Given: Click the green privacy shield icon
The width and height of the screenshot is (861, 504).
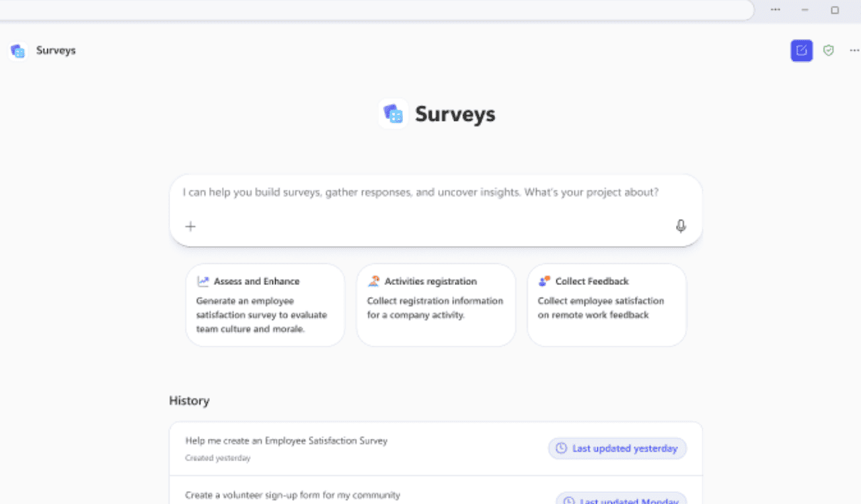Looking at the screenshot, I should tap(828, 50).
